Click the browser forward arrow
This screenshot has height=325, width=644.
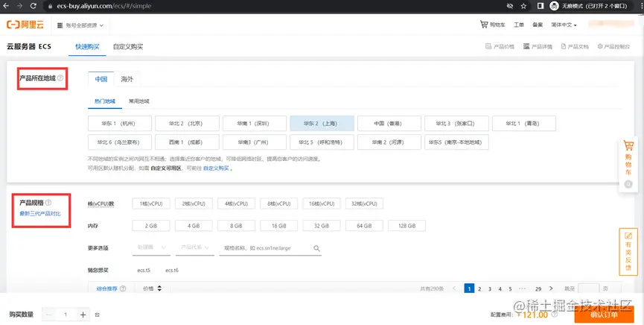[19, 6]
